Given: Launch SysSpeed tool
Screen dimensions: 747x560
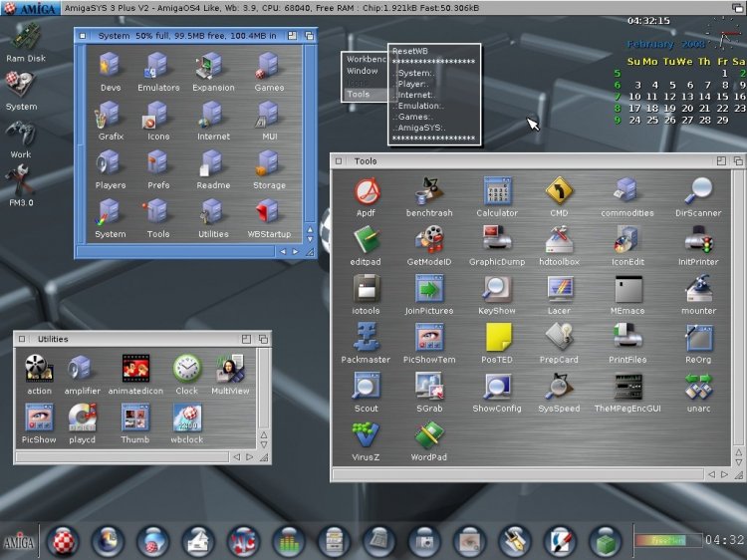Looking at the screenshot, I should point(559,387).
